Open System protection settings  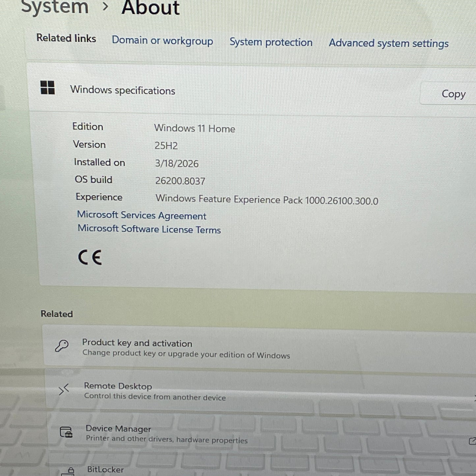[x=271, y=42]
